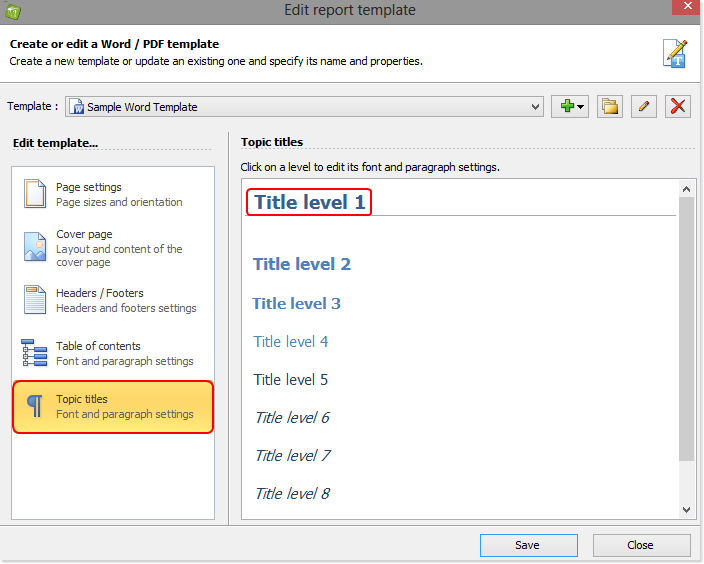The width and height of the screenshot is (704, 564).
Task: Click the Close button
Action: (641, 545)
